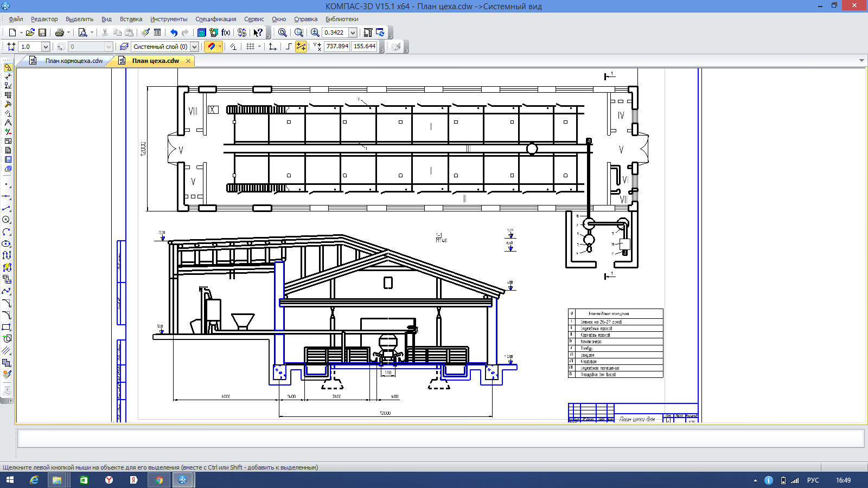Activate the What's This help cursor
The width and height of the screenshot is (868, 488).
tap(258, 33)
